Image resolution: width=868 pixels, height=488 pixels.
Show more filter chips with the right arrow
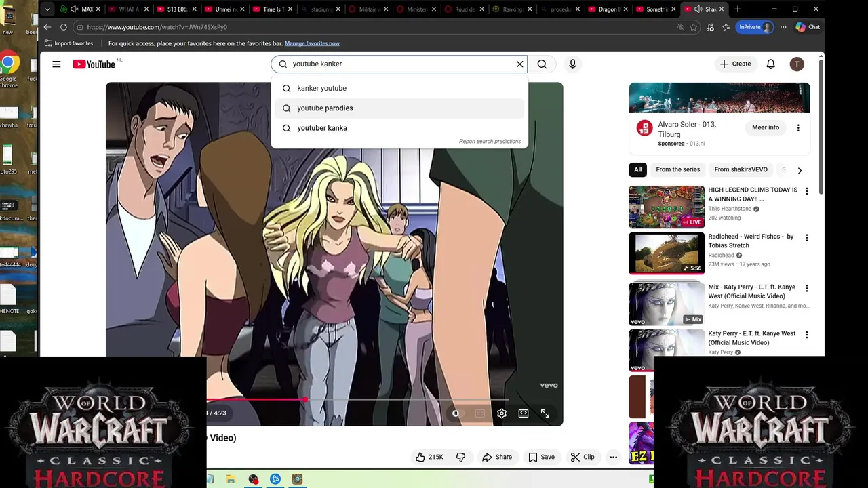[800, 171]
